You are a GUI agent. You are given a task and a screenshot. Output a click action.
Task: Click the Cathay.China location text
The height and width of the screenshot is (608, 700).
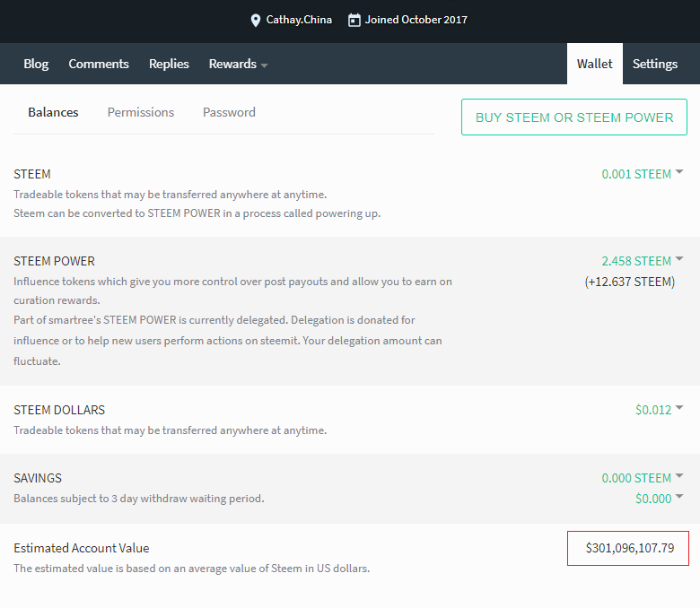(299, 20)
